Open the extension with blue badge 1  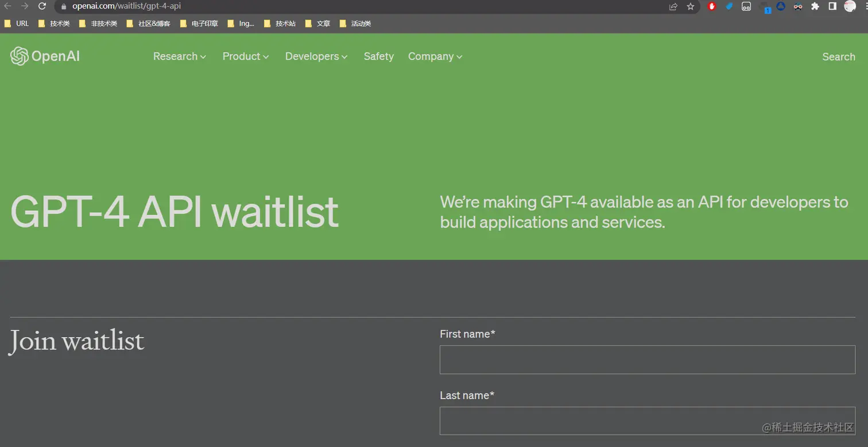765,7
